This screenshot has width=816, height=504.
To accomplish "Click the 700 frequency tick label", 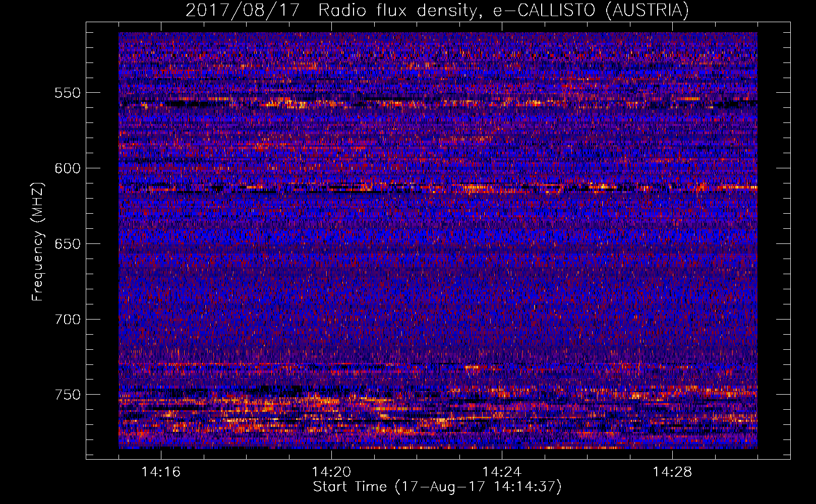I will coord(68,320).
